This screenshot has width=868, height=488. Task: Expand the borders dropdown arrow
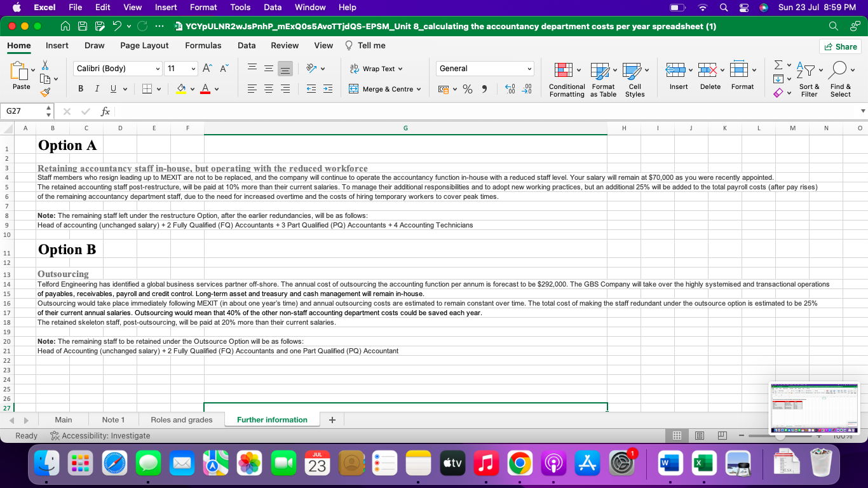click(x=159, y=89)
